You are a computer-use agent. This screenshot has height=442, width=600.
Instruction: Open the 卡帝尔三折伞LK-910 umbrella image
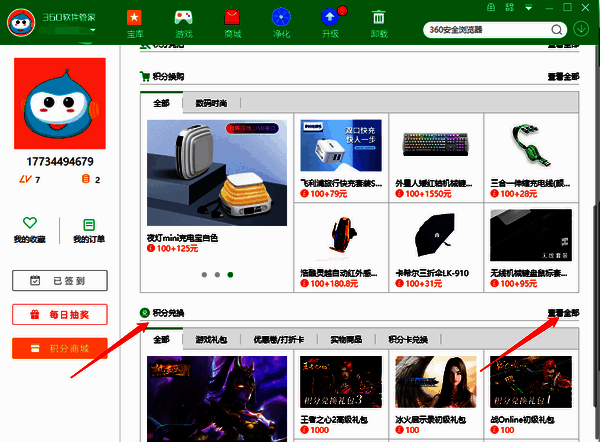(x=436, y=234)
